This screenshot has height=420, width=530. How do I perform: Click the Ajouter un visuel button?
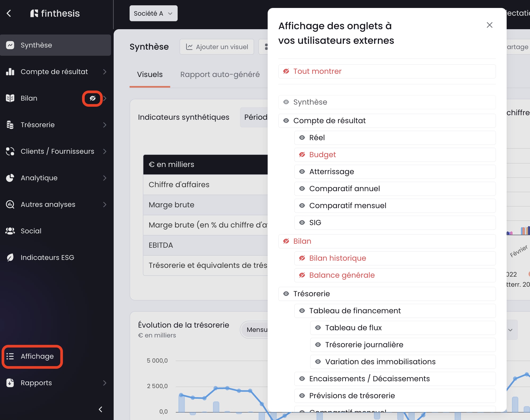tap(217, 47)
